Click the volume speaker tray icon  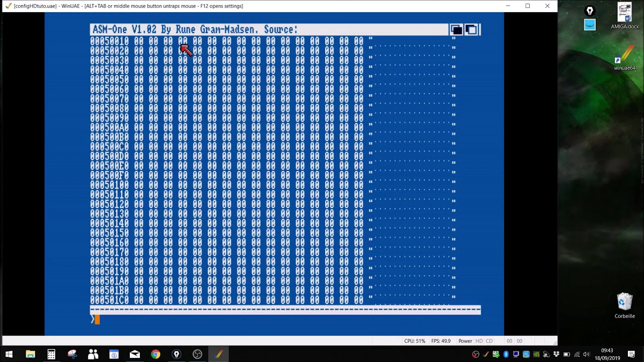click(x=586, y=354)
